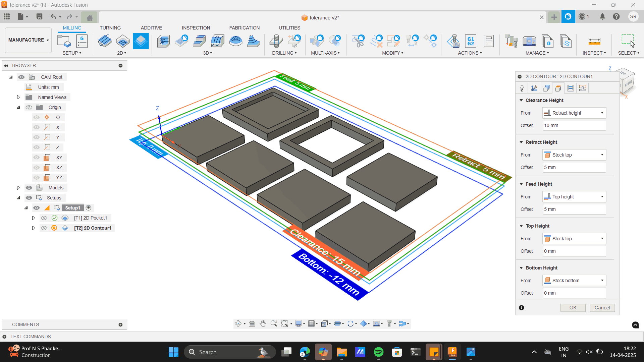This screenshot has width=644, height=362.
Task: Open Retract Height From dropdown
Action: (574, 155)
